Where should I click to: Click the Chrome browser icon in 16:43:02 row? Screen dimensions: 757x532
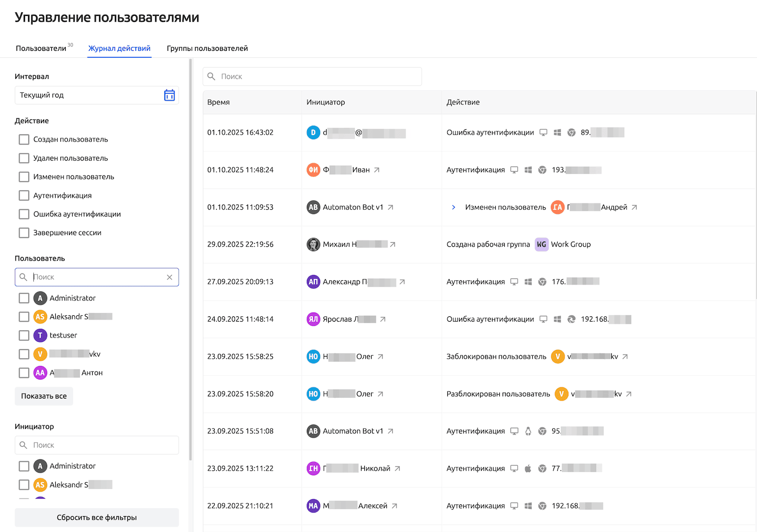571,132
